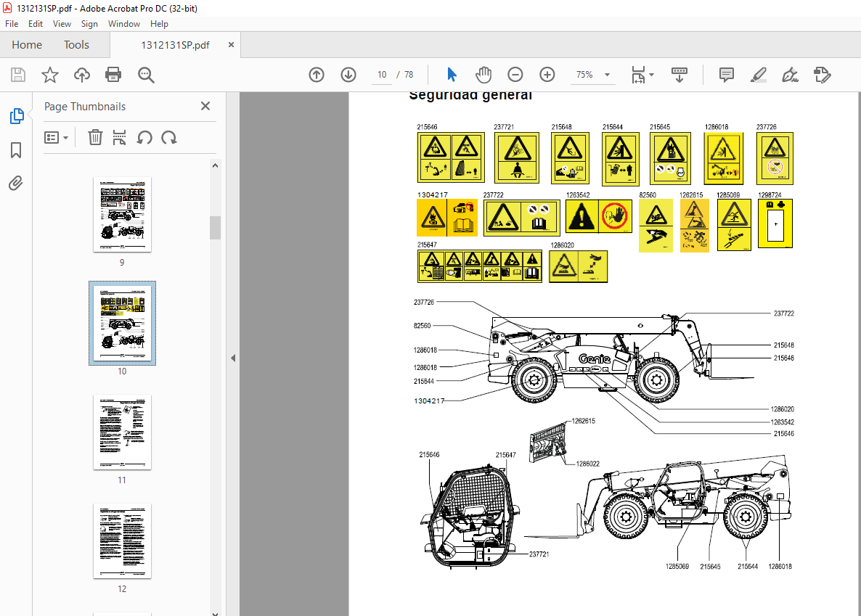Open the Find text search tool
861x616 pixels.
tap(146, 75)
